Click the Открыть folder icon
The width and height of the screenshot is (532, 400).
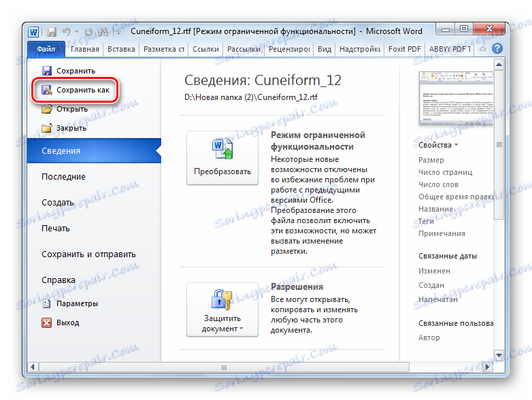(47, 109)
